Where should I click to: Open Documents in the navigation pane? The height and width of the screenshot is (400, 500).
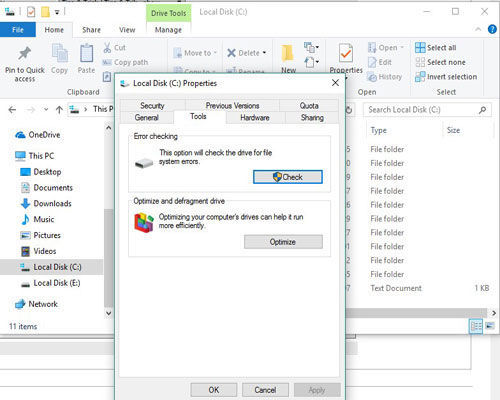[x=46, y=188]
